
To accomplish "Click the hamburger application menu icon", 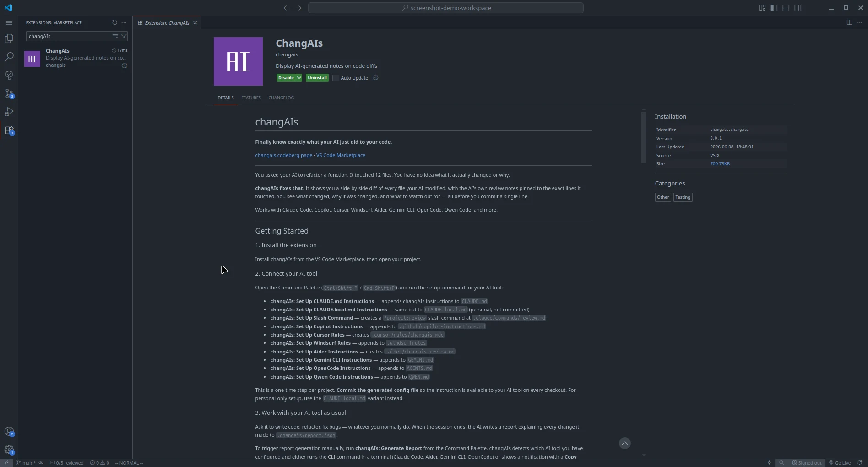I will (x=9, y=22).
